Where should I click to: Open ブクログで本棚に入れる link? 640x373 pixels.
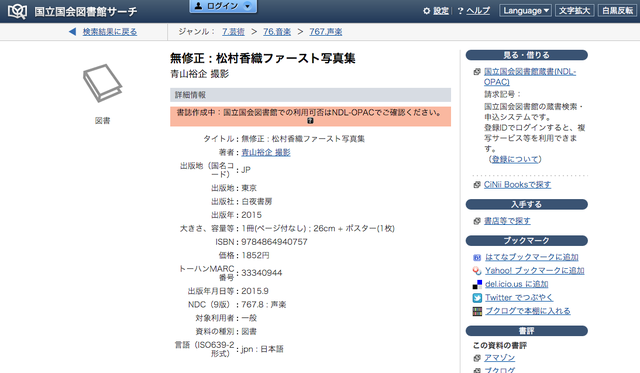528,311
